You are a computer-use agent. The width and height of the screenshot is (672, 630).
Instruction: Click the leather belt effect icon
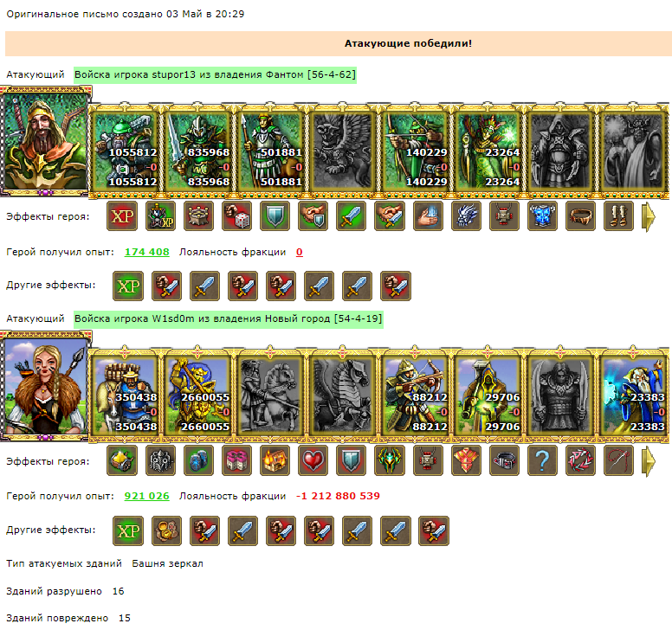tap(580, 216)
